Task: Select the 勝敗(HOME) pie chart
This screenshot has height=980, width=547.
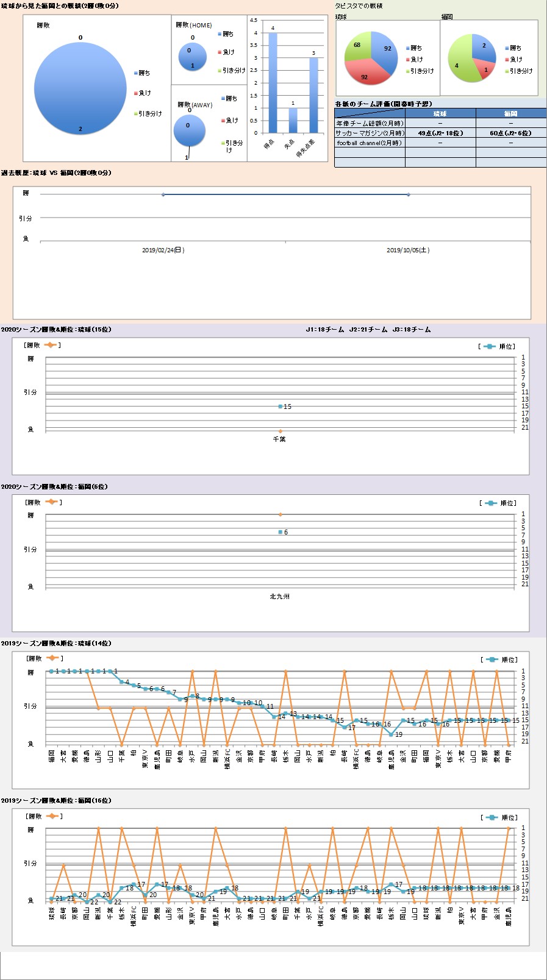Action: tap(193, 57)
